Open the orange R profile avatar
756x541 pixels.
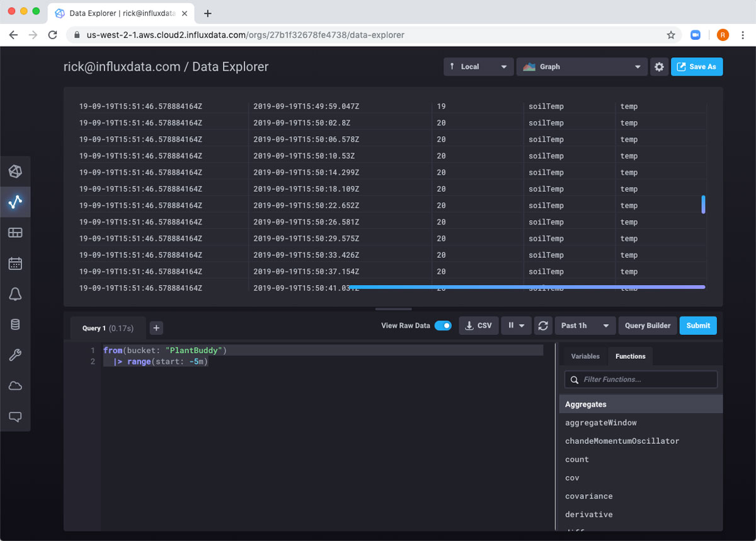click(723, 35)
